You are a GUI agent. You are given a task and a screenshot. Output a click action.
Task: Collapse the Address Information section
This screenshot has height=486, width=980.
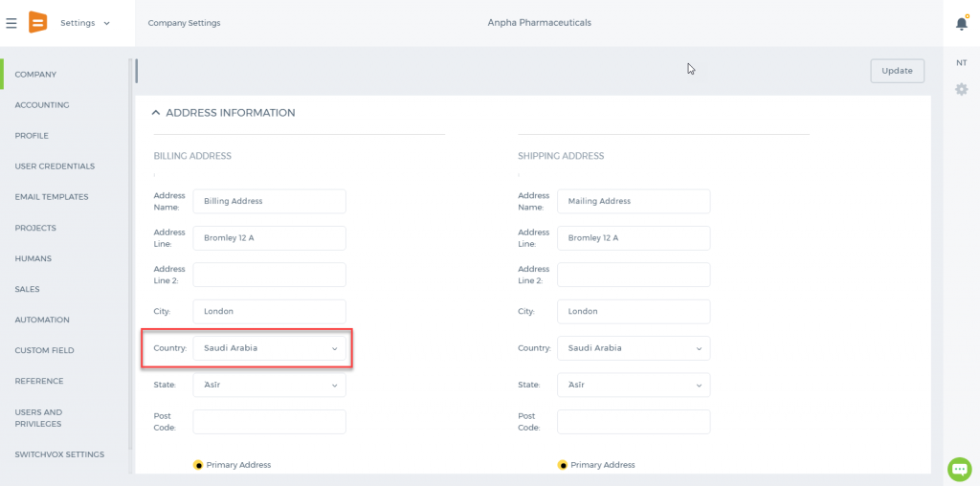156,113
